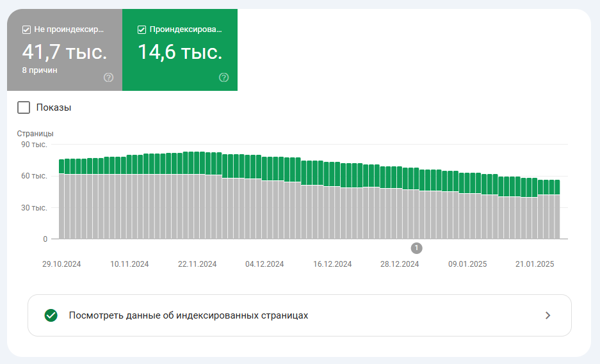Click the 21.01.2025 date label
This screenshot has height=364, width=600.
[x=535, y=264]
